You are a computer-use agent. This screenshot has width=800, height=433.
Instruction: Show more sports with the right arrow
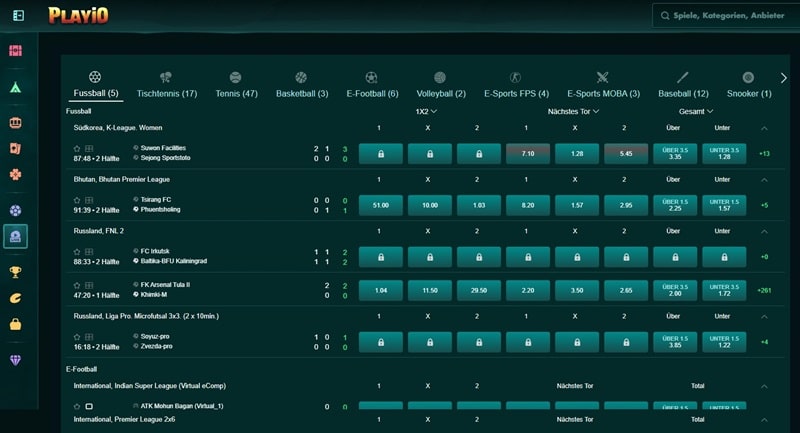[x=784, y=78]
